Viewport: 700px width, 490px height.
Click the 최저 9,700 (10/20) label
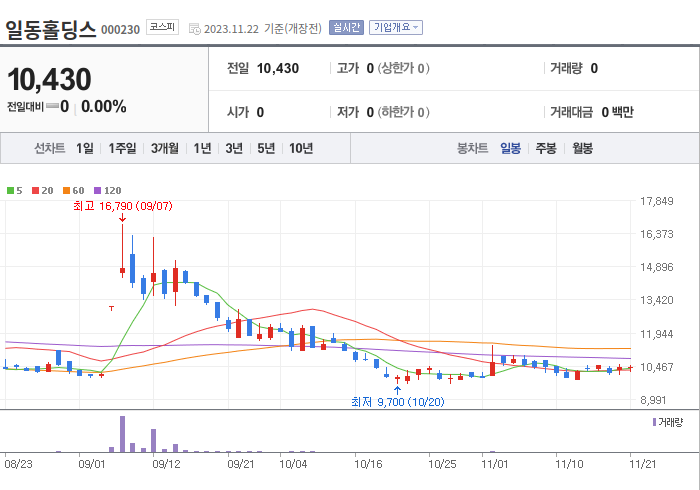398,402
